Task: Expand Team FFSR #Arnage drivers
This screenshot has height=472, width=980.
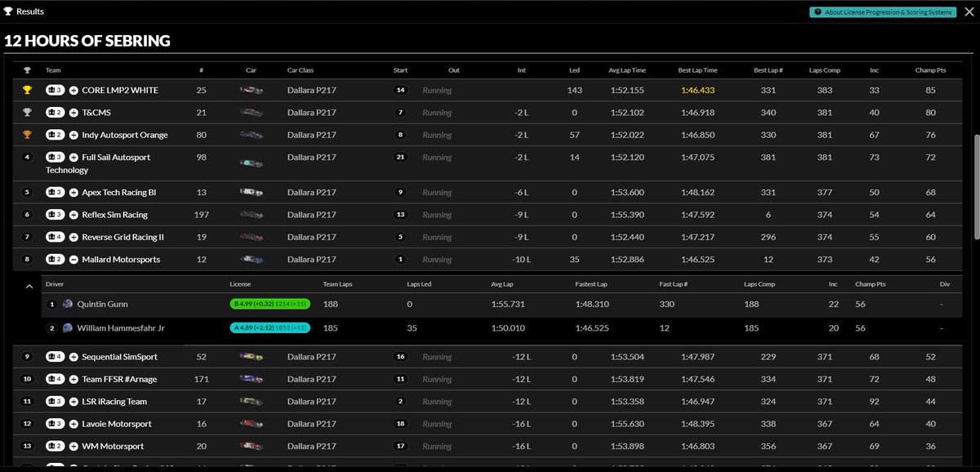Action: pos(73,379)
